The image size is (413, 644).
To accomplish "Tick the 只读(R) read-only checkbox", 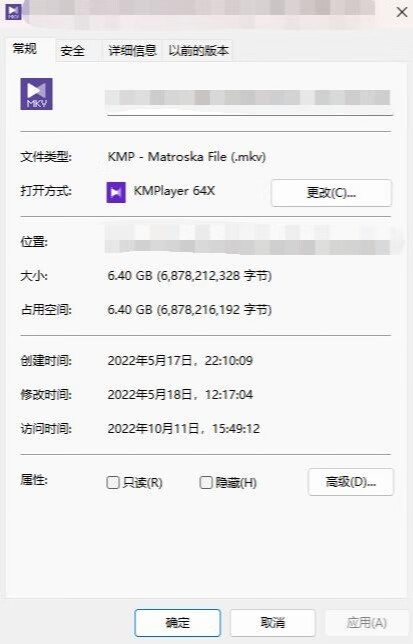I will tap(113, 482).
